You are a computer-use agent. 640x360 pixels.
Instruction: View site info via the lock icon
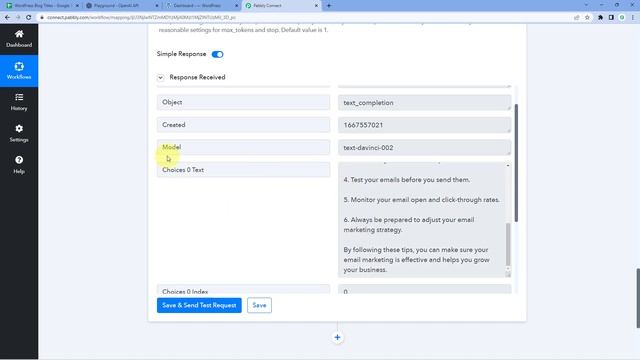click(42, 18)
